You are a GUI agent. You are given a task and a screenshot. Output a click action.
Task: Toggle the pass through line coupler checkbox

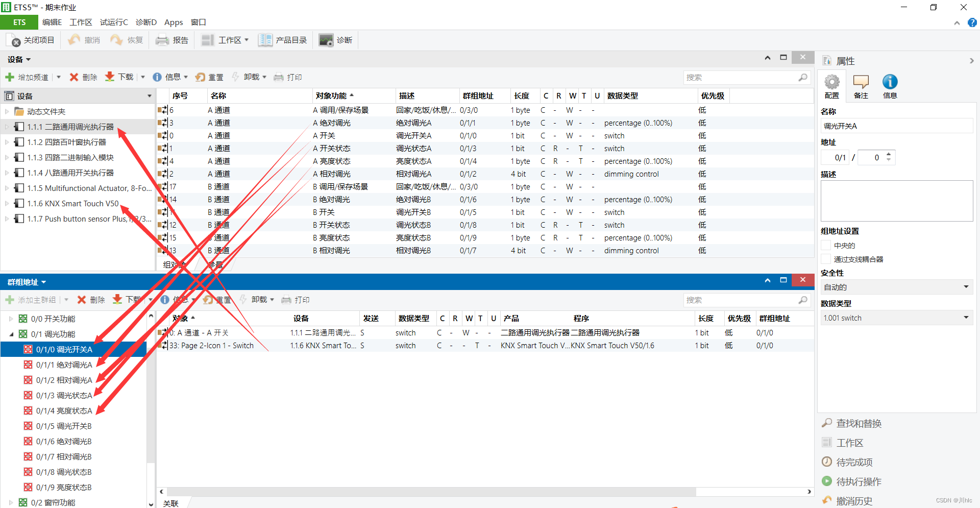pyautogui.click(x=826, y=259)
